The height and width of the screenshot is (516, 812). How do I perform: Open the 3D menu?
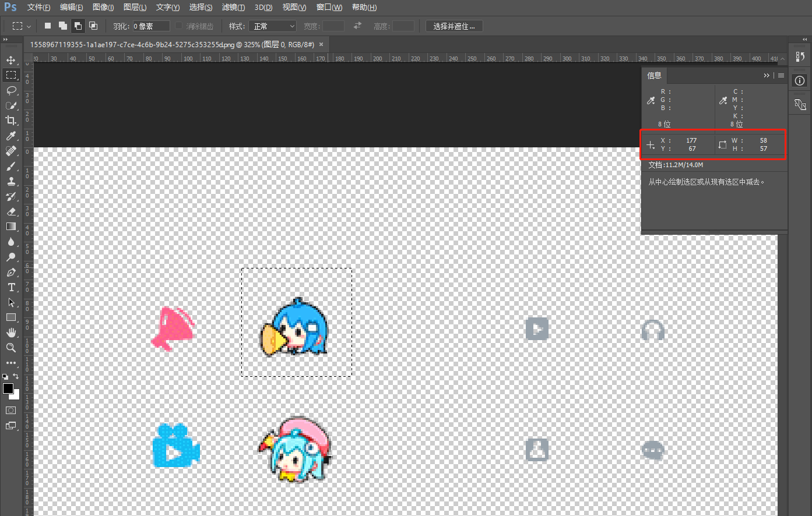click(263, 7)
